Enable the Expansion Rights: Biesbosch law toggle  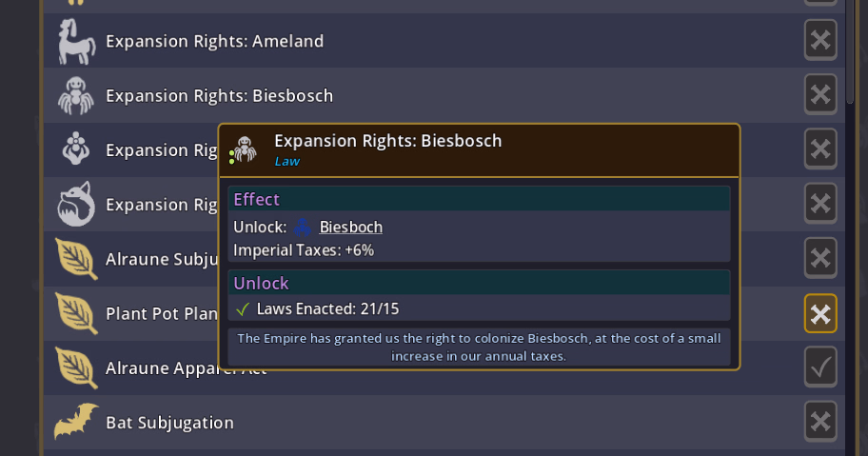coord(820,95)
